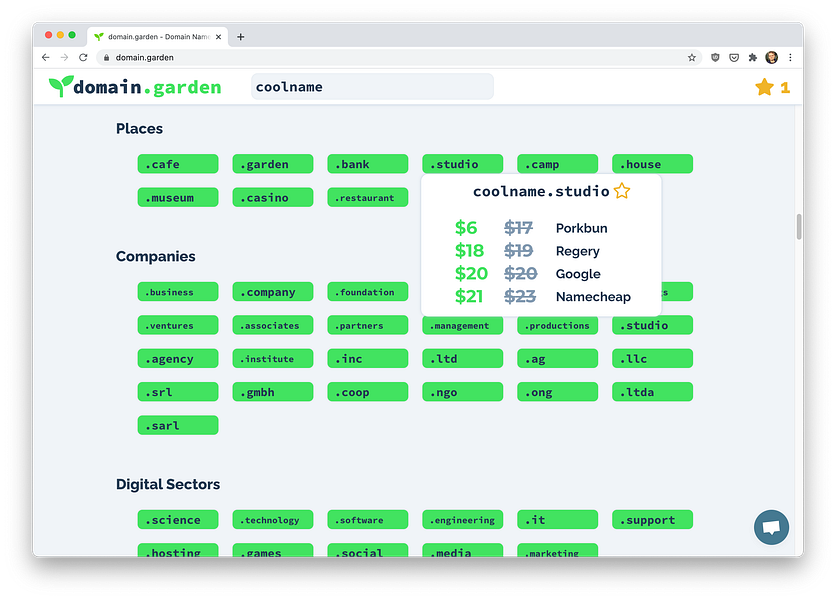Screen dimensions: 836x600
Task: Click the site lock icon
Action: point(106,58)
